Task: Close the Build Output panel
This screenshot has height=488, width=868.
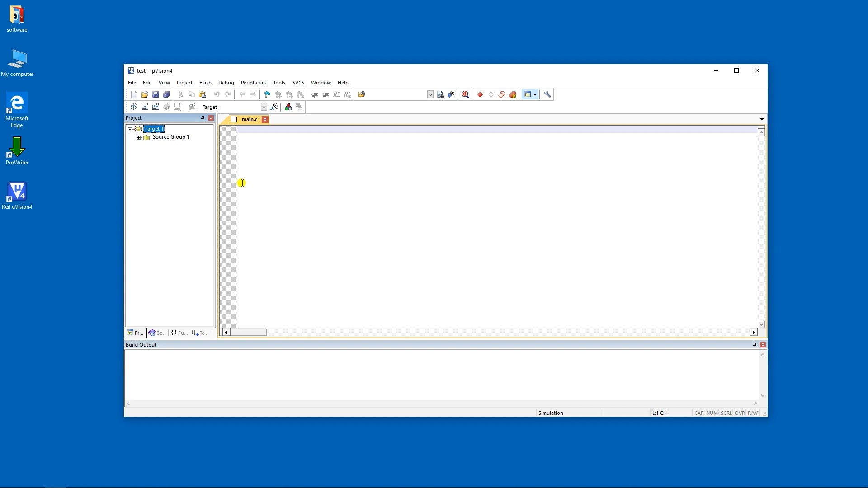Action: pyautogui.click(x=763, y=345)
